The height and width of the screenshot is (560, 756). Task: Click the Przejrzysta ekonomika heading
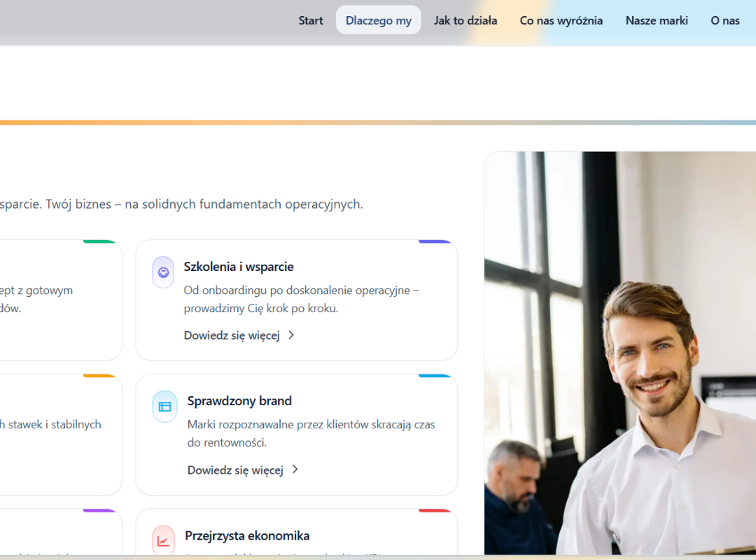tap(247, 535)
